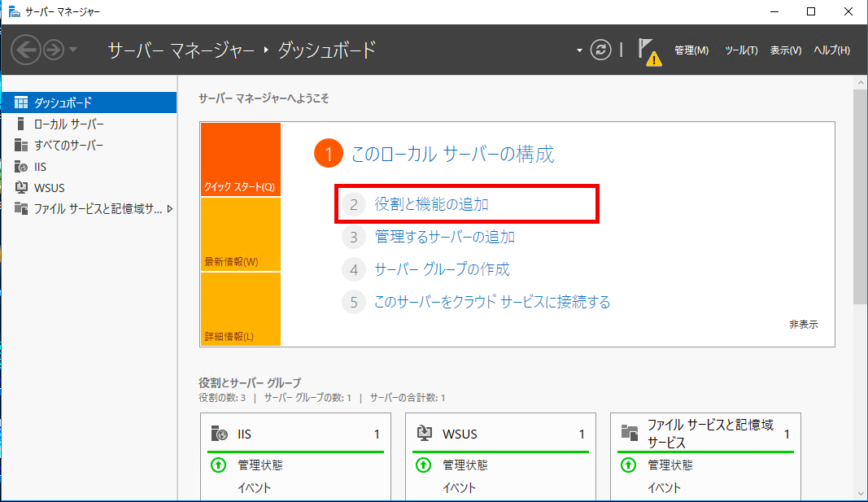Click the WSUS tile 管理状態 green status icon
868x502 pixels.
424,465
